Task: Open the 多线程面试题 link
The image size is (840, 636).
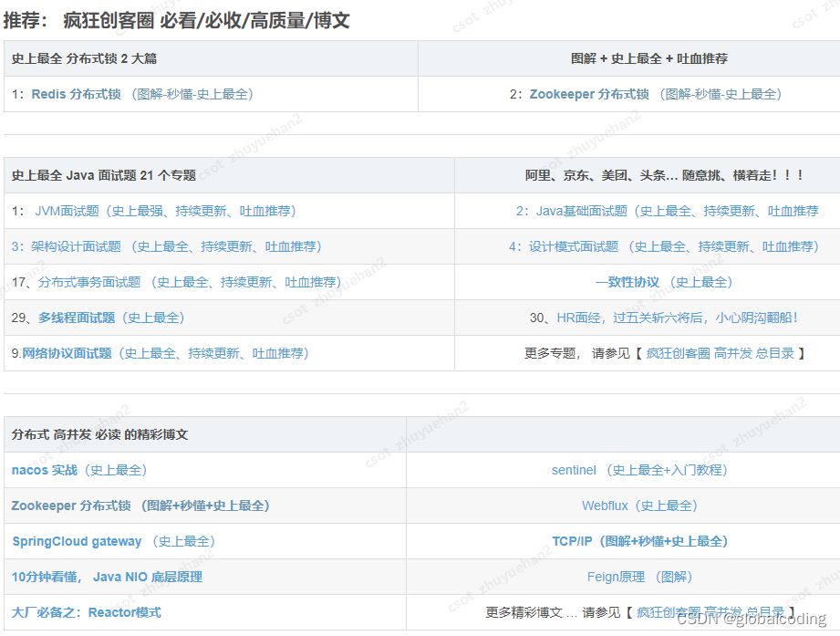Action: (111, 318)
